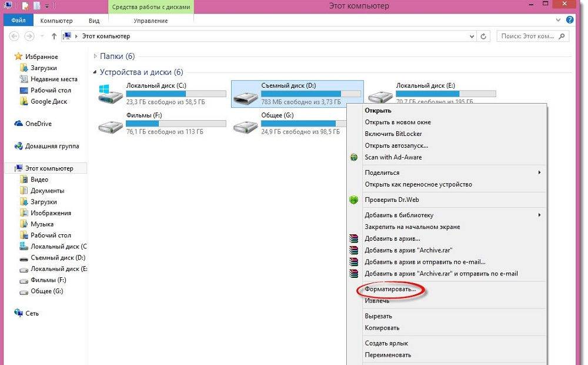Select Загрузки under Избранное in sidebar
Screen dimensions: 588x365
pyautogui.click(x=44, y=68)
